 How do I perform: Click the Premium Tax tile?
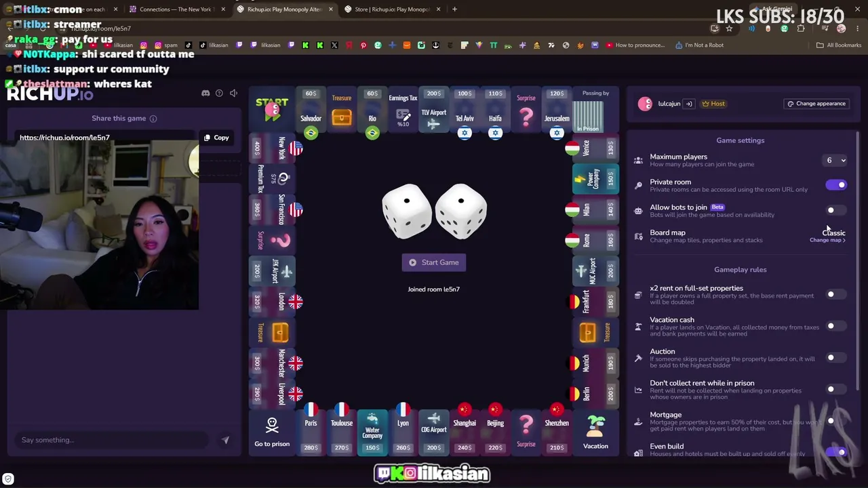coord(272,179)
